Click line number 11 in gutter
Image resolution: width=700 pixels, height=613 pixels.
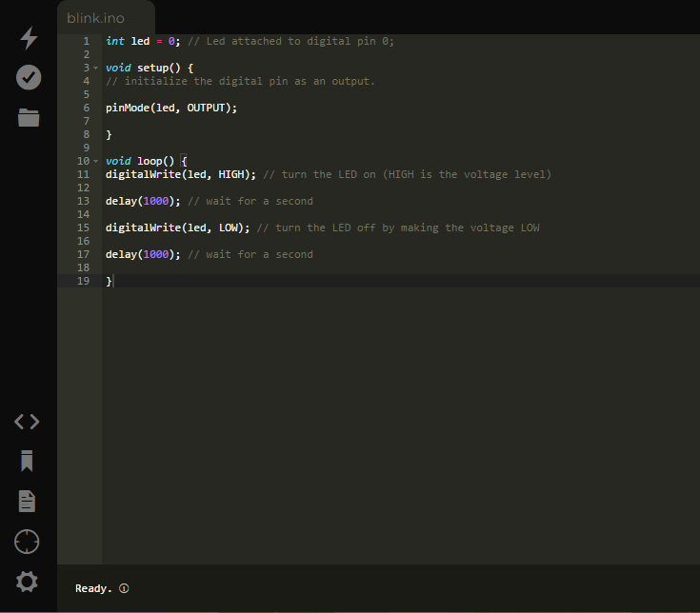84,174
